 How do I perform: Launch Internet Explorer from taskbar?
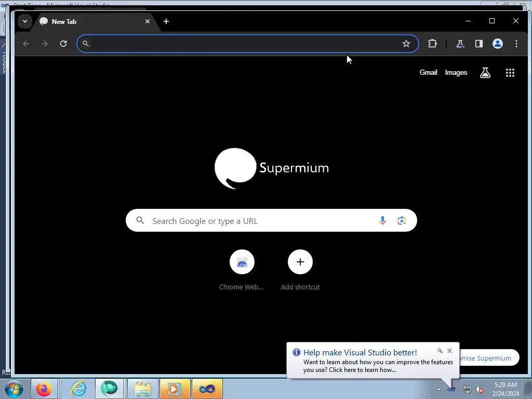[x=79, y=389]
